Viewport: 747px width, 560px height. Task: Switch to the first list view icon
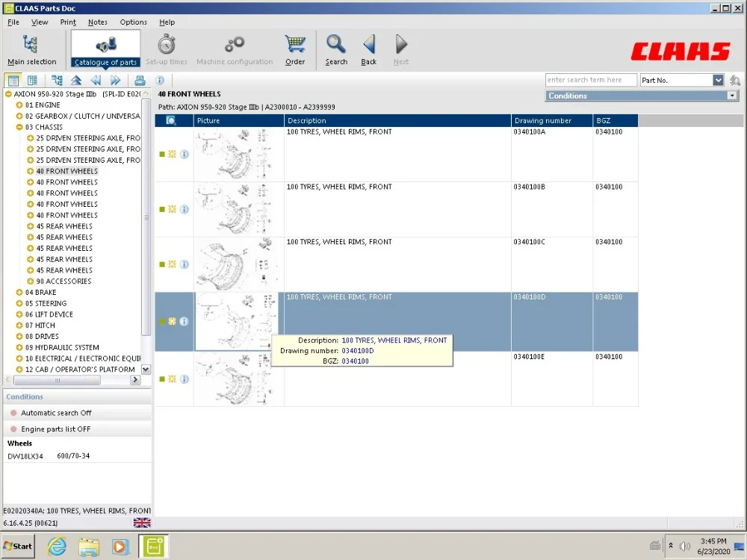pyautogui.click(x=13, y=81)
